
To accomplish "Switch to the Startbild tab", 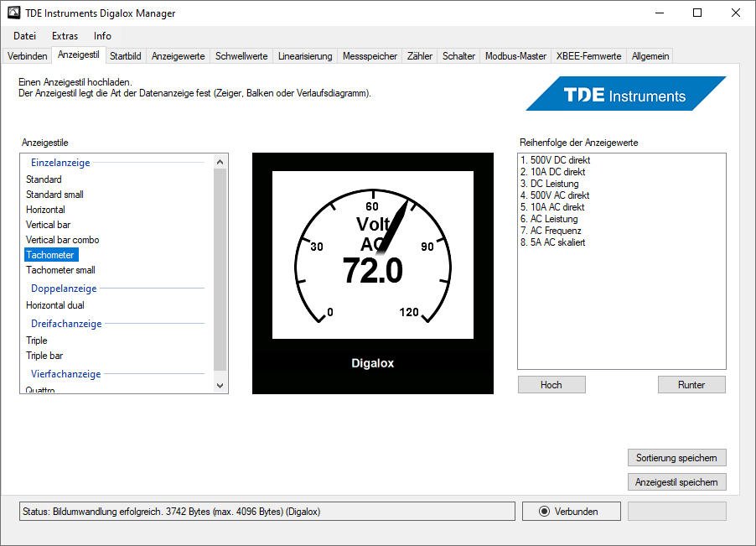I will tap(126, 56).
